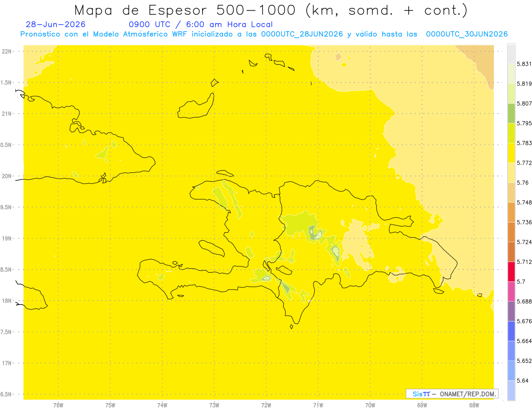Screen dimensions: 532x411
Task: Click the 76W longitude label
Action: [x=58, y=405]
